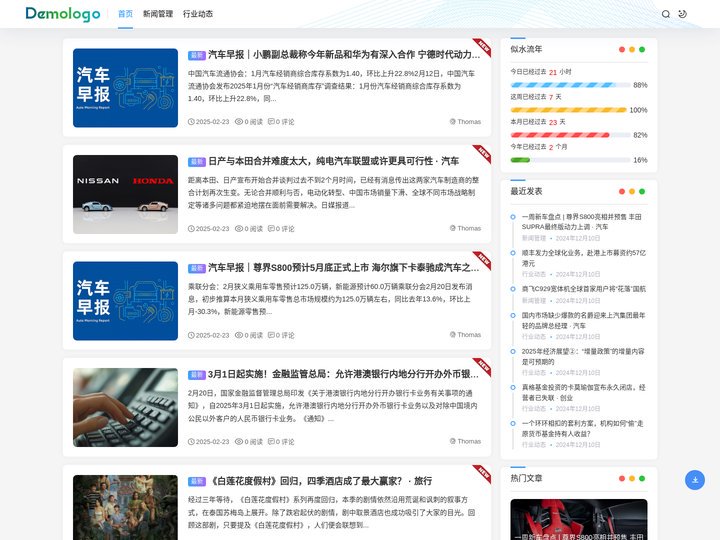The height and width of the screenshot is (540, 720).
Task: Open article 3月1日起实施！金融监管总局
Action: 344,374
